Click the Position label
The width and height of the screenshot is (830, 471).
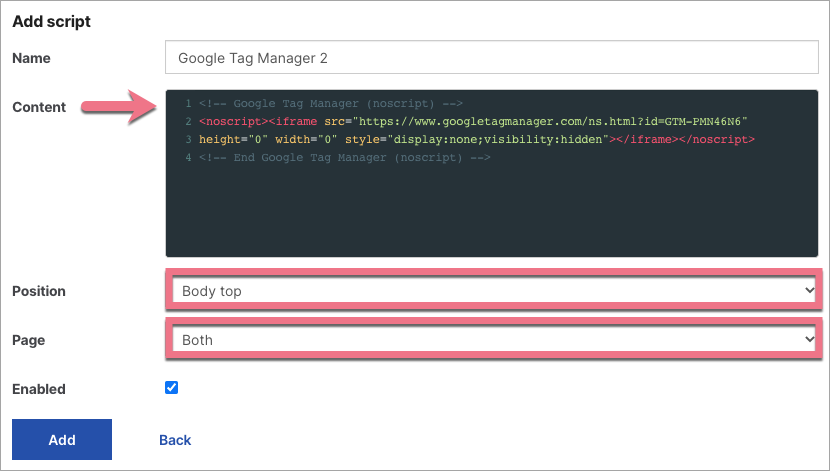[x=39, y=291]
